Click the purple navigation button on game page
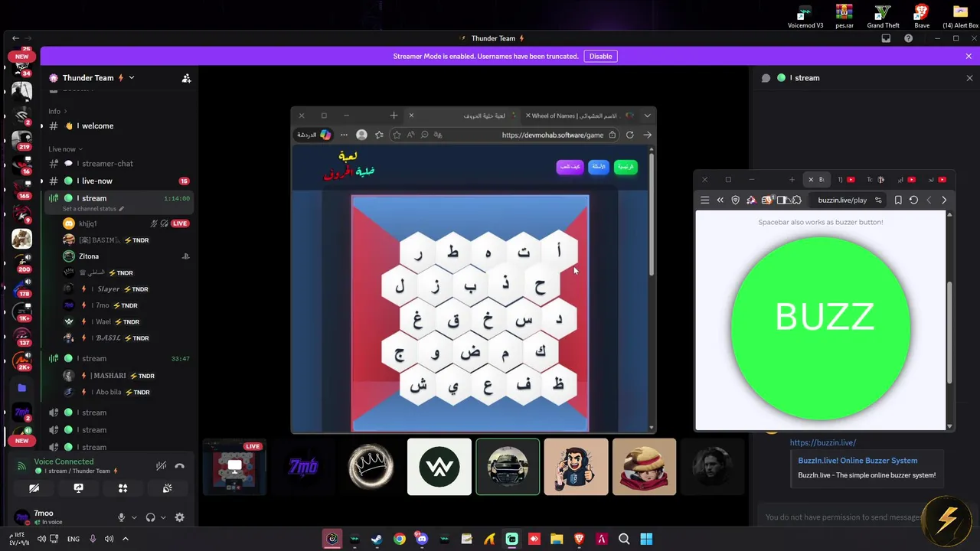 pyautogui.click(x=570, y=166)
